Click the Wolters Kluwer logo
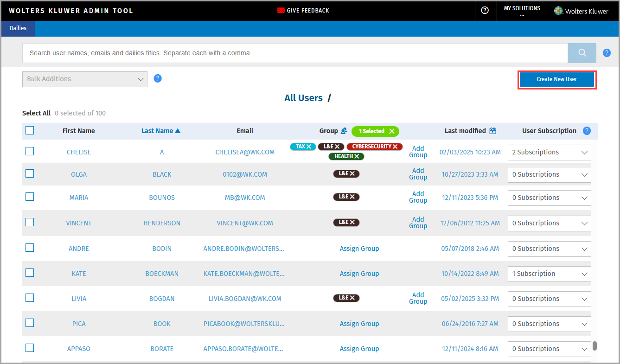The image size is (620, 364). click(x=581, y=11)
